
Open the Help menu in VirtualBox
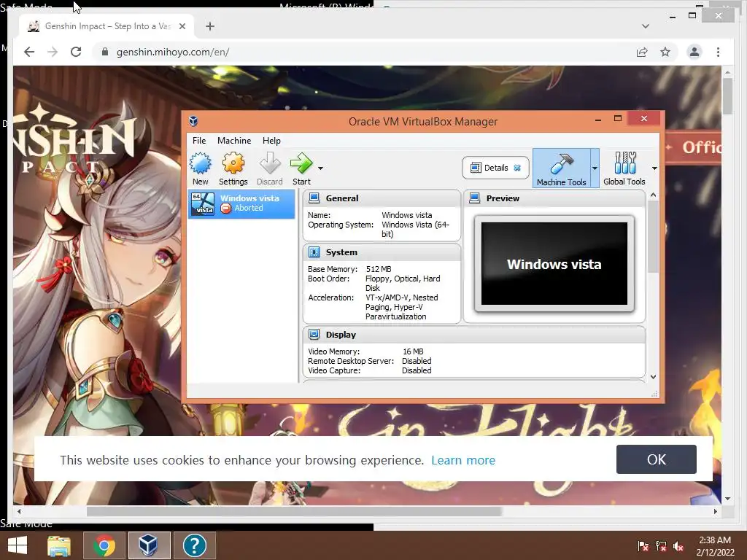tap(271, 141)
